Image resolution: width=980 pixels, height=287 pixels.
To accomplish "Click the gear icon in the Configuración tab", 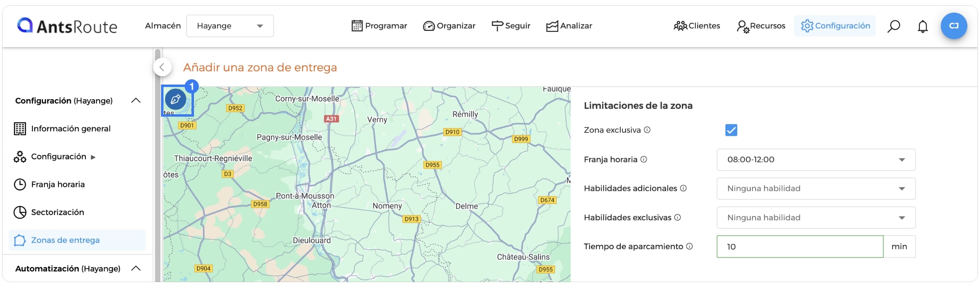I will click(x=807, y=26).
